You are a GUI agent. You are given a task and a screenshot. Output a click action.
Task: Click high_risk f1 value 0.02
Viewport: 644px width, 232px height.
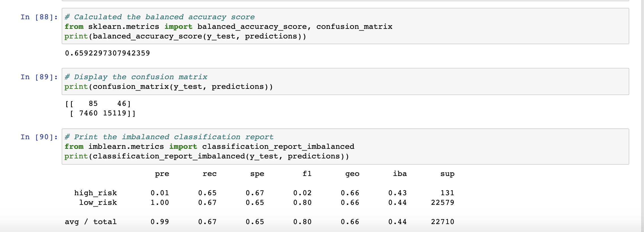302,193
